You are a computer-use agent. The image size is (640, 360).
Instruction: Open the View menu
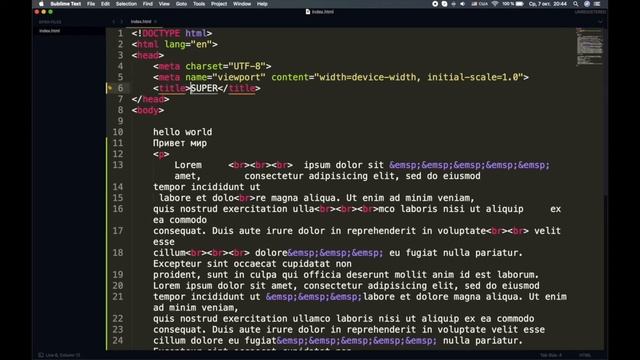pos(164,4)
